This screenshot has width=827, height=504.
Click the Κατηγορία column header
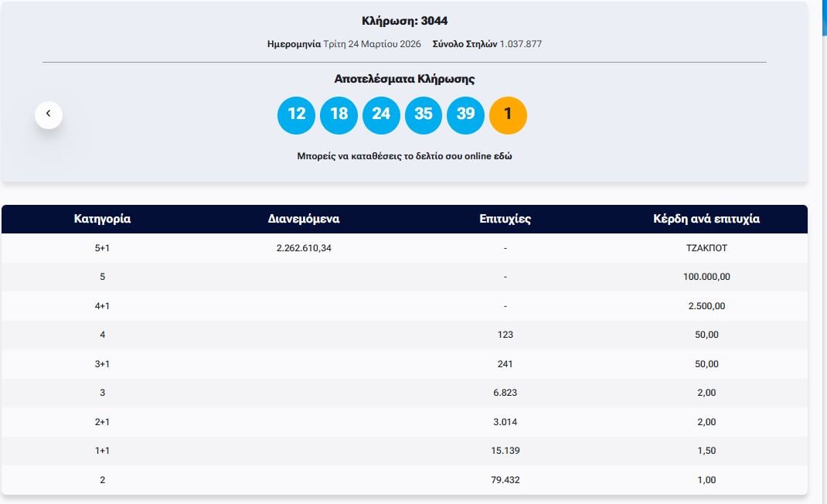(x=102, y=219)
